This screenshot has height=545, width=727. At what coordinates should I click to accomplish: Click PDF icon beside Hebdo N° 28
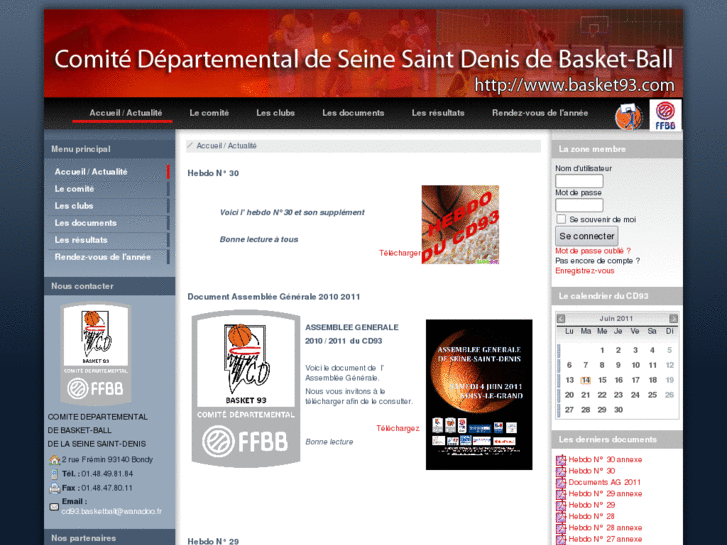[561, 517]
